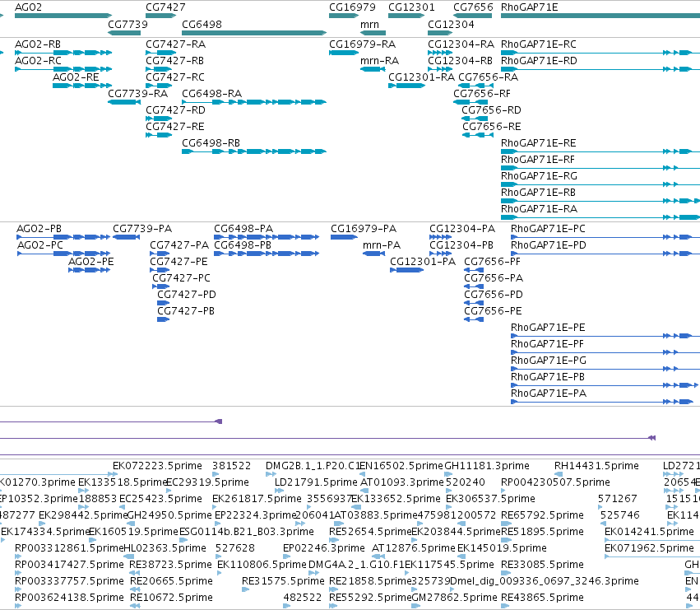Select transcript CG7427-RA
The width and height of the screenshot is (700, 610).
175,44
